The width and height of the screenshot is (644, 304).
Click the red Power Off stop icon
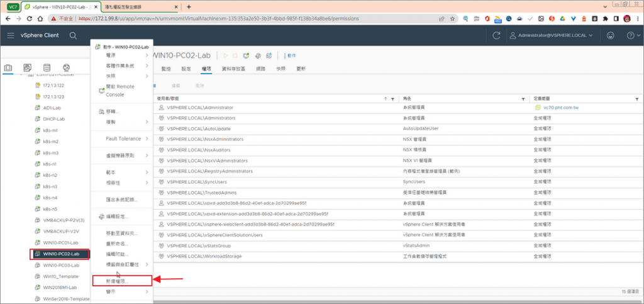(x=235, y=55)
